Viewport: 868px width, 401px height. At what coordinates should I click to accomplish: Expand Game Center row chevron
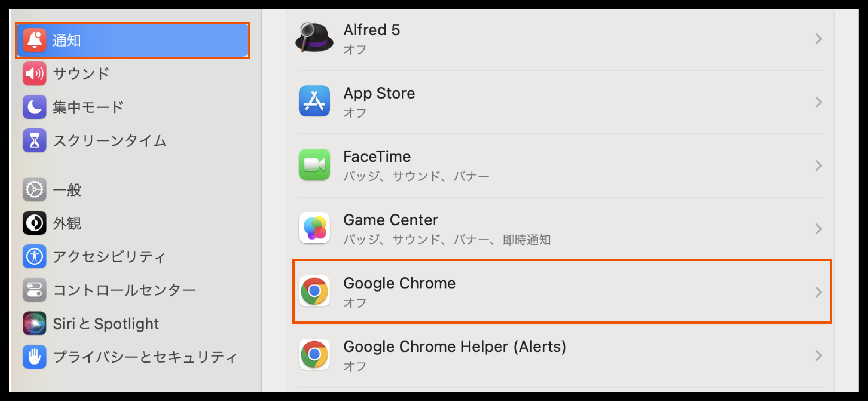point(818,229)
